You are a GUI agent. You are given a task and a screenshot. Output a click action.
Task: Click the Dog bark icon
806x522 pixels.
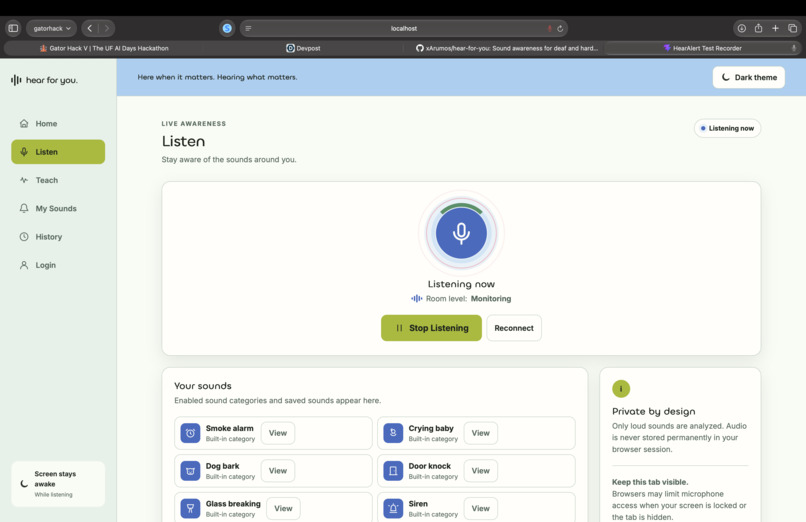190,471
